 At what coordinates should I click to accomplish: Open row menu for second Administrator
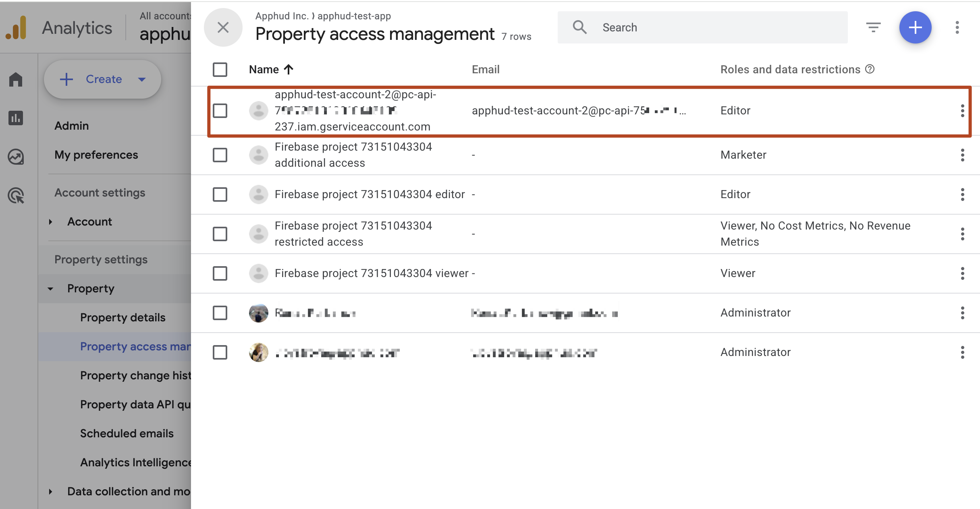(962, 352)
